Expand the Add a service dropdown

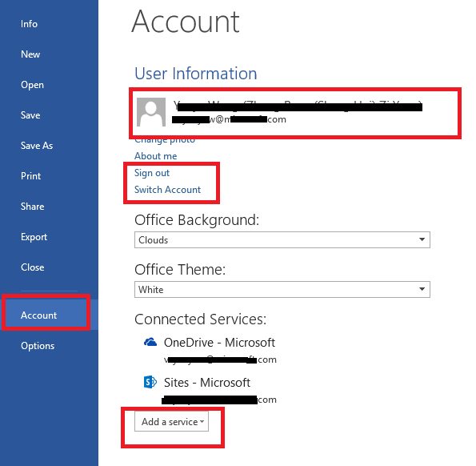171,421
